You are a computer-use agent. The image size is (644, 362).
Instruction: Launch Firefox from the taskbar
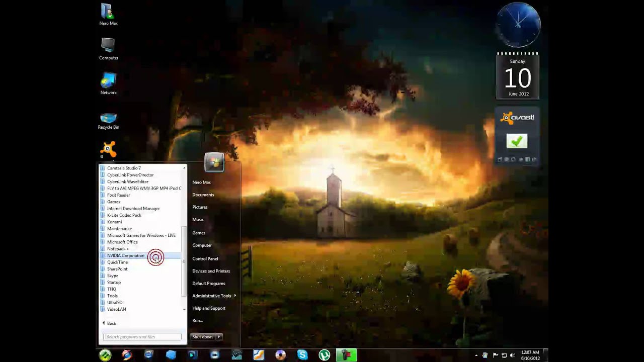tap(127, 355)
